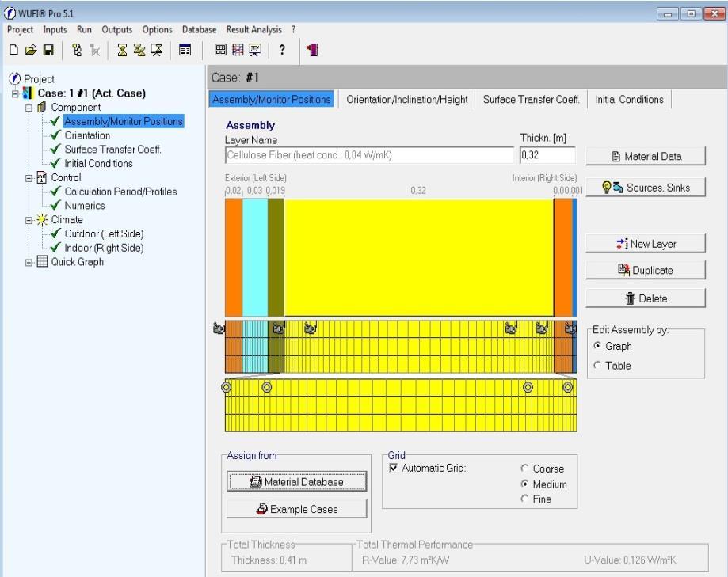This screenshot has height=577, width=728.
Task: Open Example Cases
Action: click(x=297, y=509)
